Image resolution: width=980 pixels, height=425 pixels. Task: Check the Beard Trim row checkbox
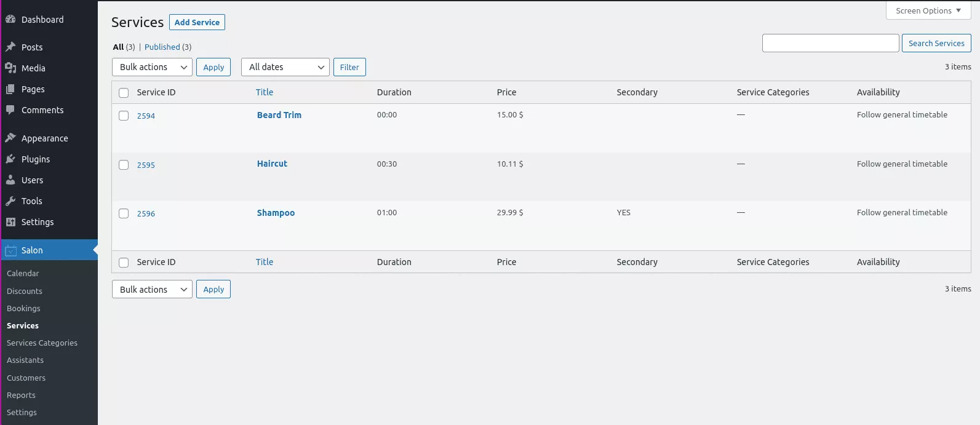point(124,116)
